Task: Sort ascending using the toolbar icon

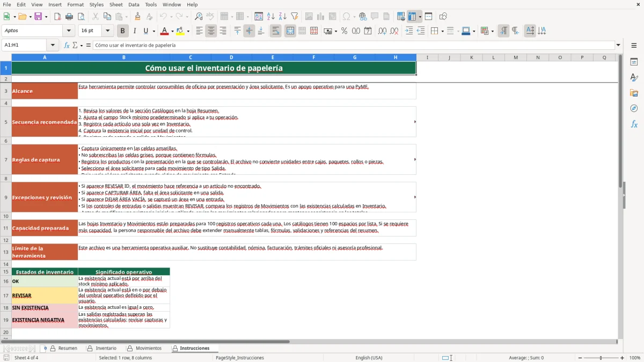Action: point(271,17)
